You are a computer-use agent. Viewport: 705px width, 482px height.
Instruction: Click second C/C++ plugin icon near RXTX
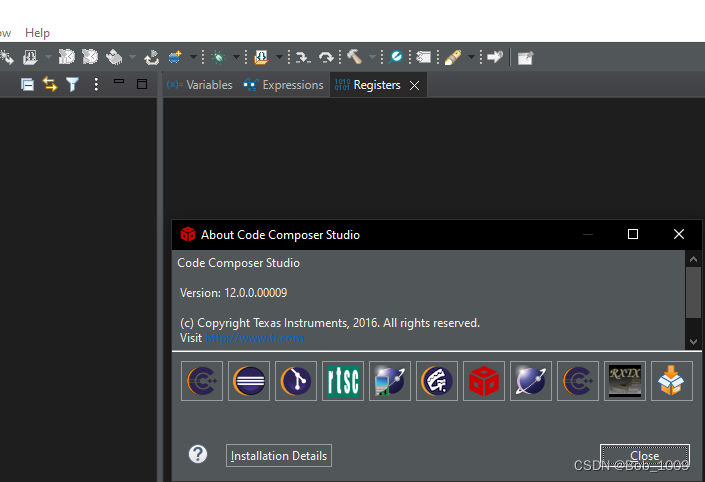[578, 381]
